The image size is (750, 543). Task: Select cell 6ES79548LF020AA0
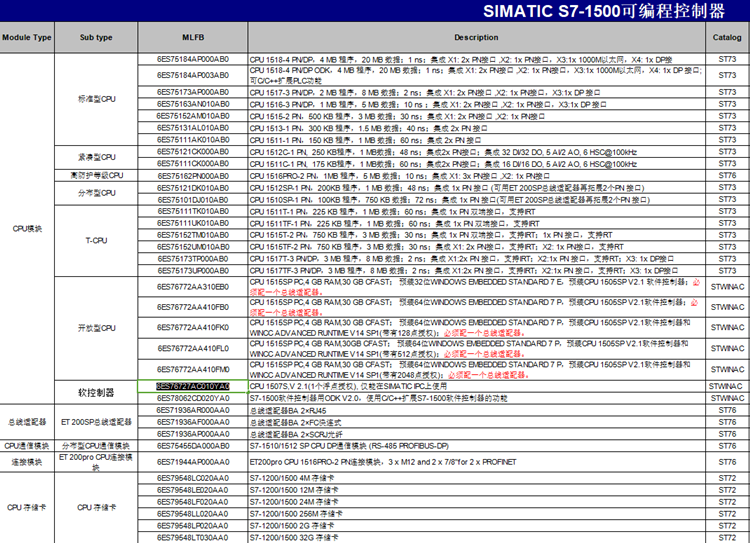click(193, 502)
